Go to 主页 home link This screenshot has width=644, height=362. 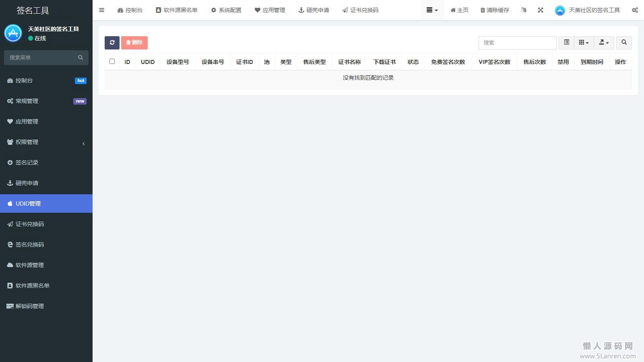pyautogui.click(x=459, y=10)
